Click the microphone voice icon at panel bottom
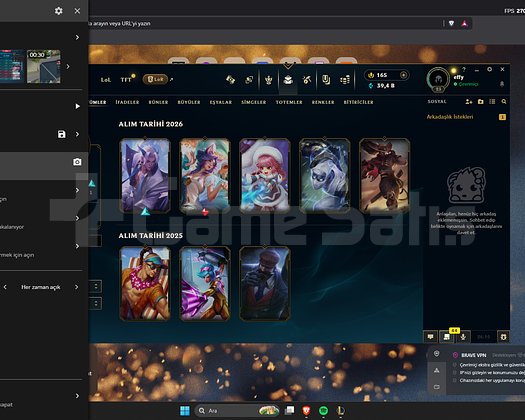This screenshot has width=525, height=420. coord(463,337)
